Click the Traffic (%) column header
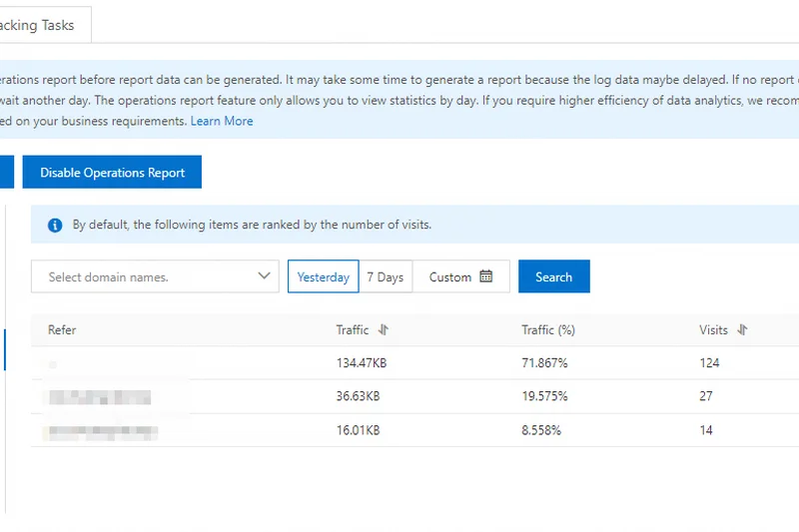The image size is (799, 532). click(547, 330)
